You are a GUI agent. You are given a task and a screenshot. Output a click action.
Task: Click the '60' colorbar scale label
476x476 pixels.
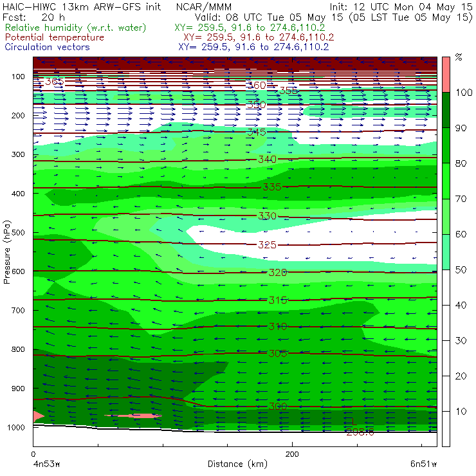[461, 234]
